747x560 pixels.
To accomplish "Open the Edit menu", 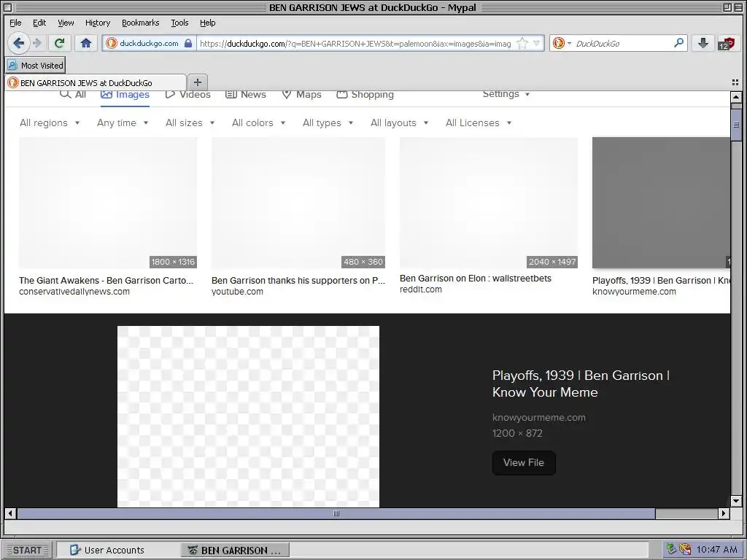I will 39,23.
